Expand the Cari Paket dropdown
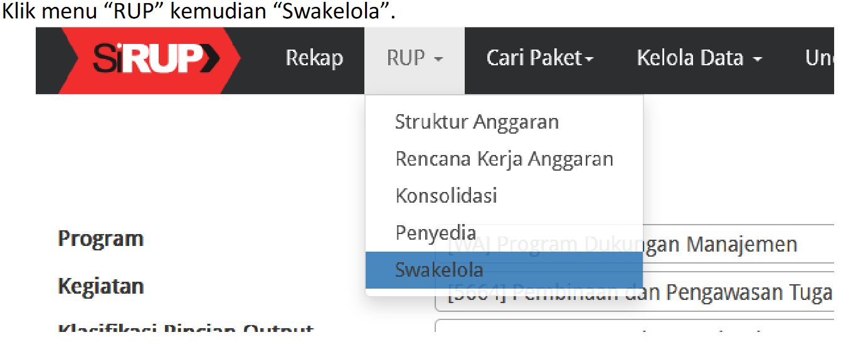Image resolution: width=868 pixels, height=347 pixels. [539, 58]
